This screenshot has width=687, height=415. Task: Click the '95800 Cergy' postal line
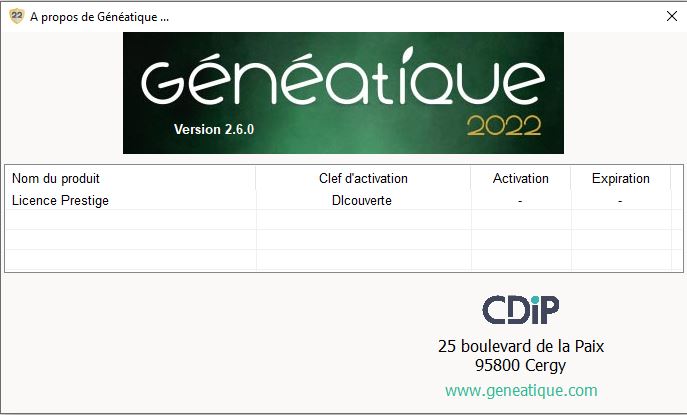(521, 365)
